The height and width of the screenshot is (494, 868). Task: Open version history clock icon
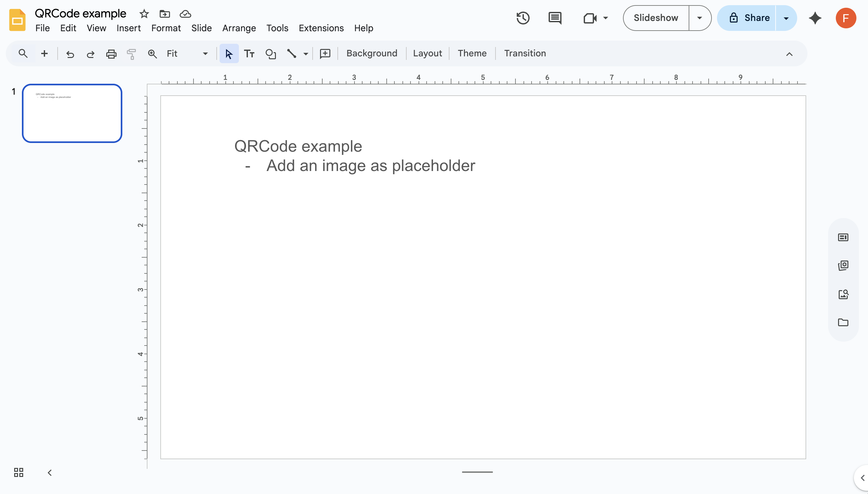(x=523, y=18)
